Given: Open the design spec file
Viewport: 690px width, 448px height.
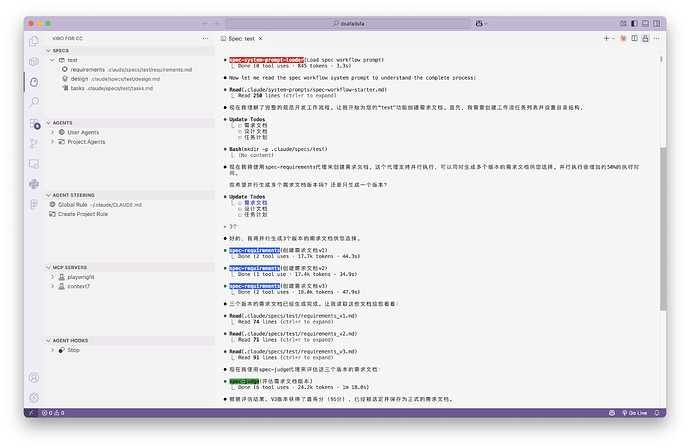Looking at the screenshot, I should (x=130, y=79).
